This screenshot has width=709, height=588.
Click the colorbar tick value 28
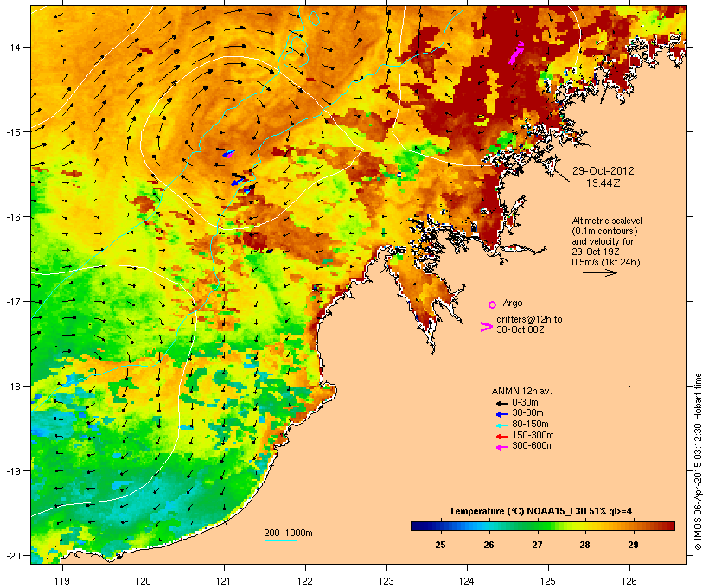pyautogui.click(x=585, y=545)
